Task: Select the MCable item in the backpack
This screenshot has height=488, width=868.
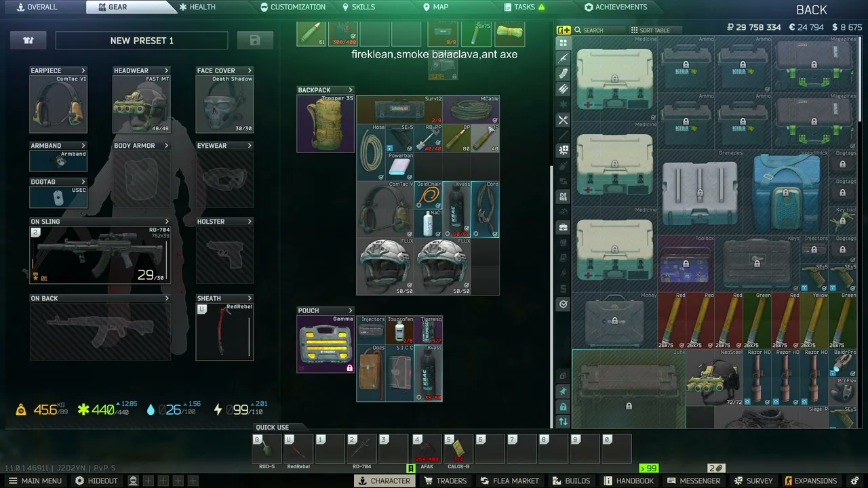Action: [x=471, y=110]
